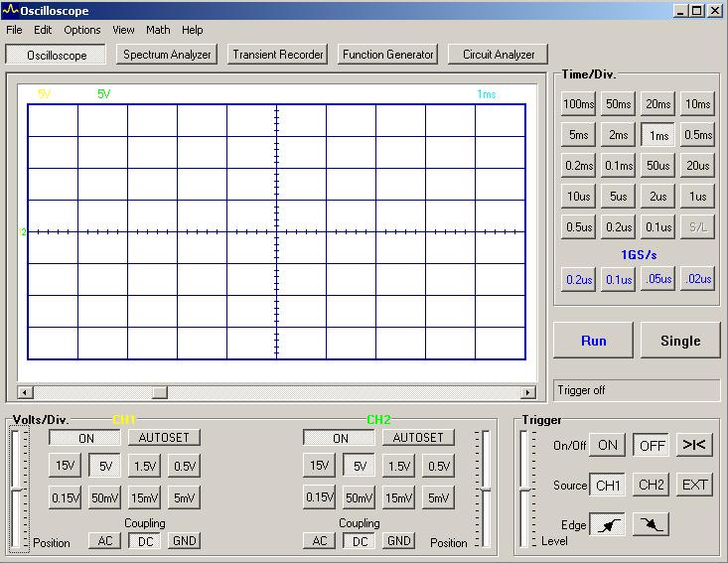Set time base to 10us
This screenshot has width=728, height=563.
[x=578, y=197]
